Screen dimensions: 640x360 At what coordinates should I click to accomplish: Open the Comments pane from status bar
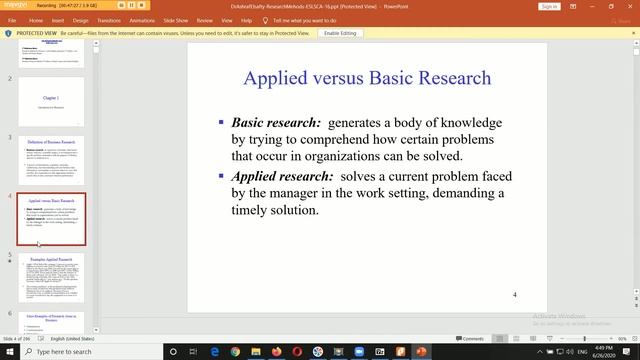click(469, 339)
